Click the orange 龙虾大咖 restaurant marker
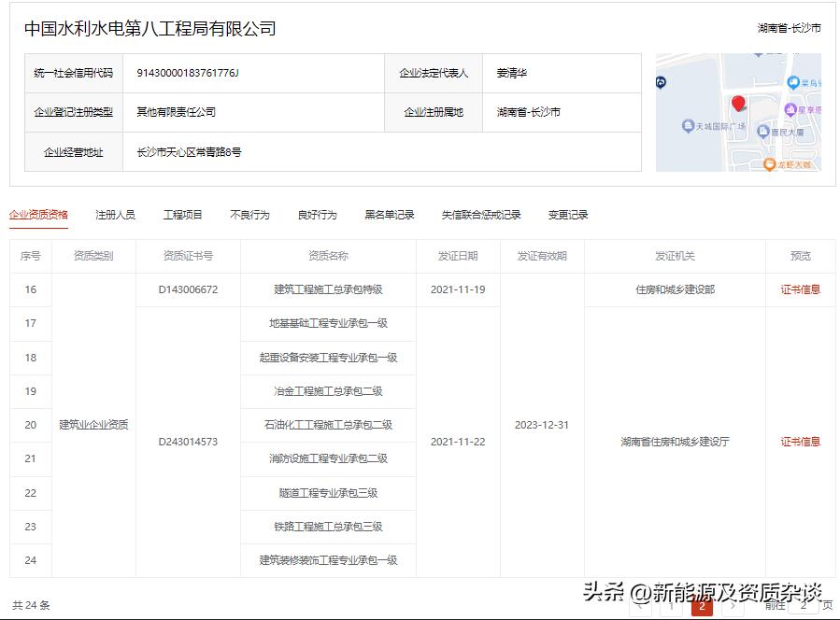 pos(770,163)
